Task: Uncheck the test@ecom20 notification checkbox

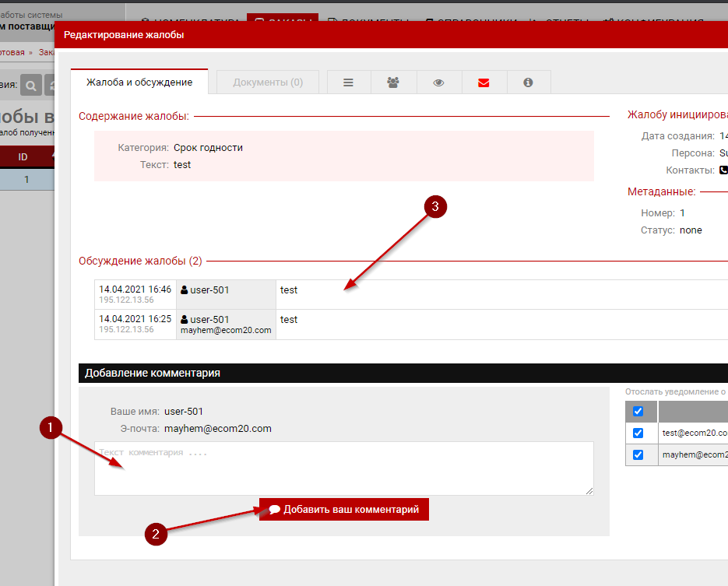Action: pos(638,433)
